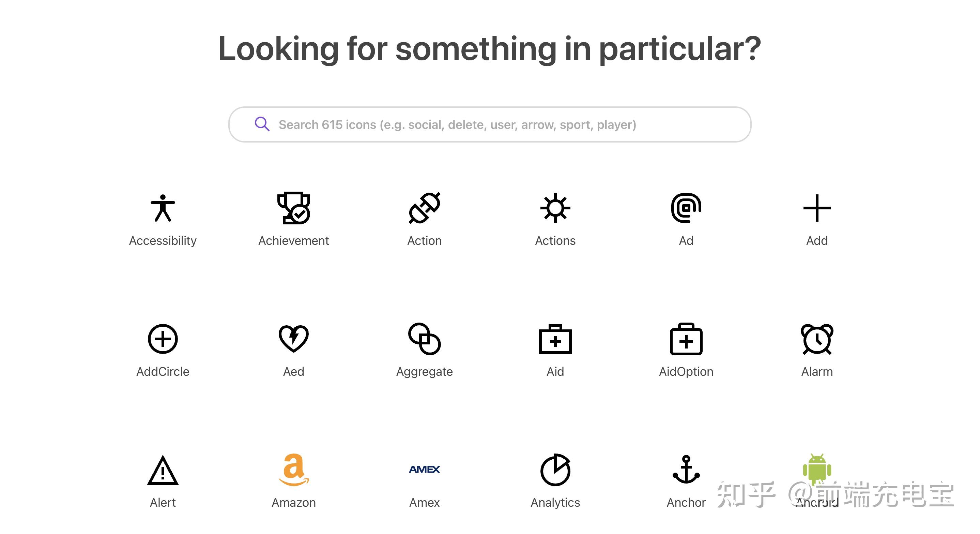Viewport: 980px width, 534px height.
Task: Select the Achievement trophy icon
Action: pyautogui.click(x=294, y=208)
